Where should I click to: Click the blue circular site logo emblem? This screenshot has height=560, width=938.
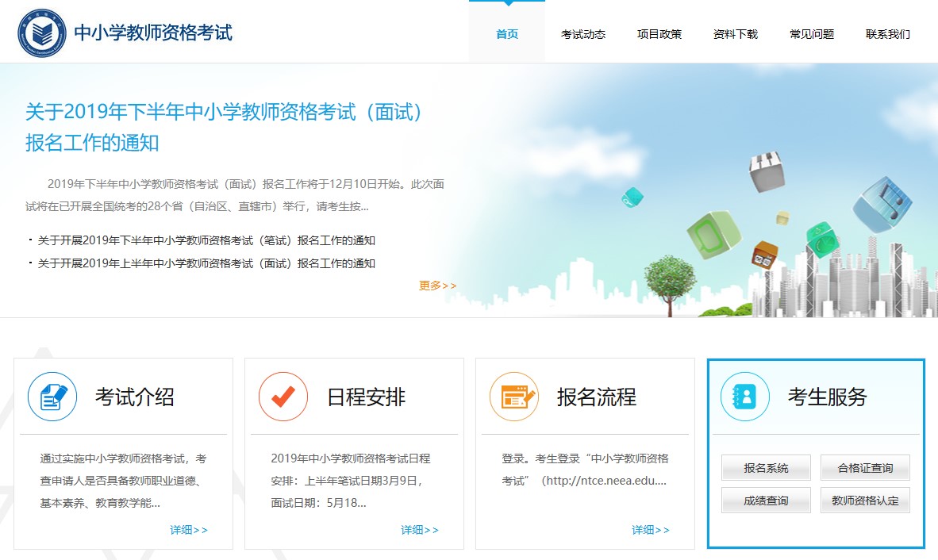[42, 33]
